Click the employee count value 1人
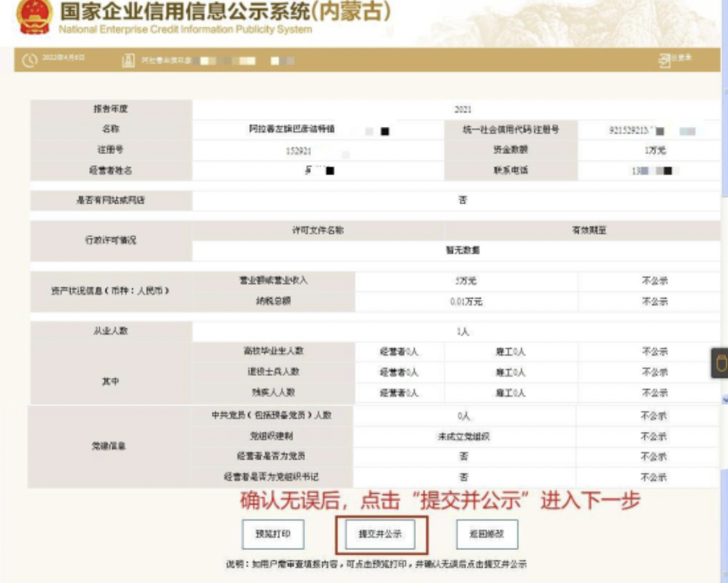This screenshot has height=583, width=728. pos(463,332)
